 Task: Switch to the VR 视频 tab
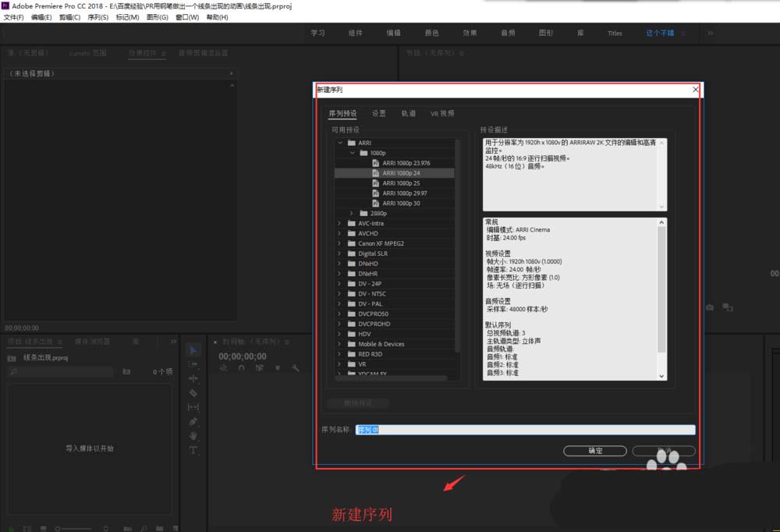(442, 113)
